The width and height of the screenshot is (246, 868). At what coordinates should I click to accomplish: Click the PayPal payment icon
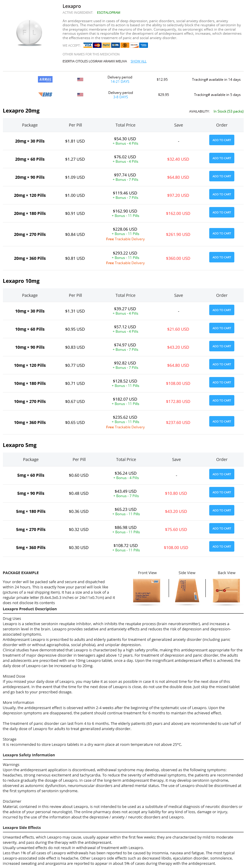point(106,45)
